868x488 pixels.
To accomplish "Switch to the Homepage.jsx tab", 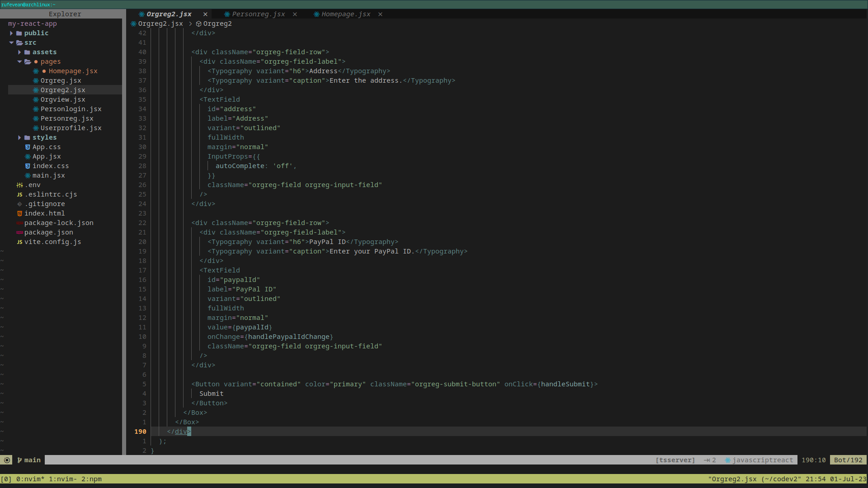I will [x=345, y=14].
